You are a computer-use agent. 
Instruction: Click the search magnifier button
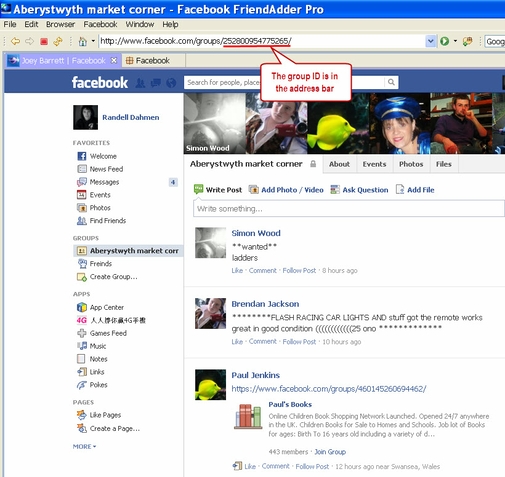[391, 82]
